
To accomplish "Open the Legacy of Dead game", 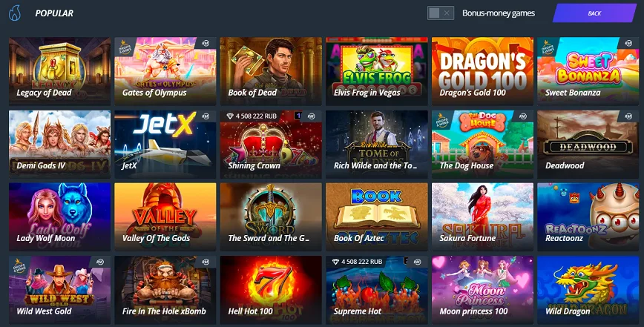I will pyautogui.click(x=59, y=71).
